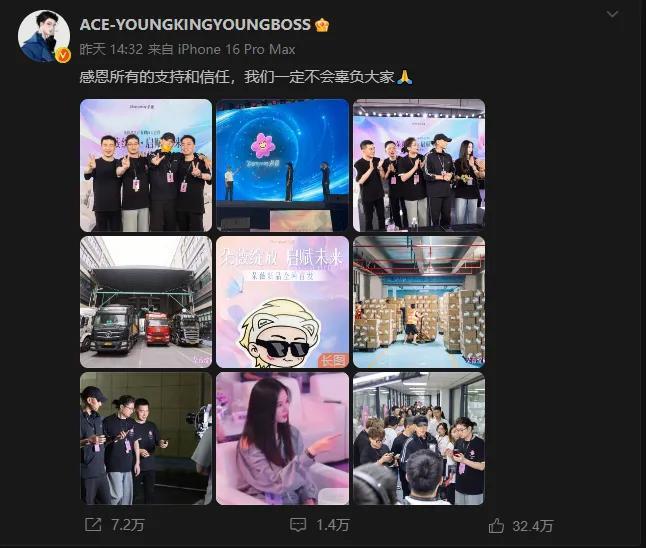Viewport: 646px width, 548px height.
Task: Click the crown membership icon beside username
Action: [x=322, y=25]
